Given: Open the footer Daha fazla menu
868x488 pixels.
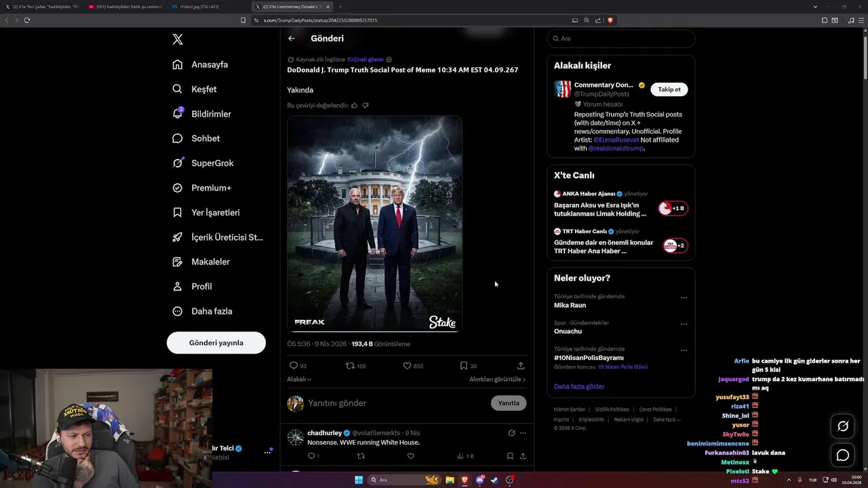Looking at the screenshot, I should [667, 420].
